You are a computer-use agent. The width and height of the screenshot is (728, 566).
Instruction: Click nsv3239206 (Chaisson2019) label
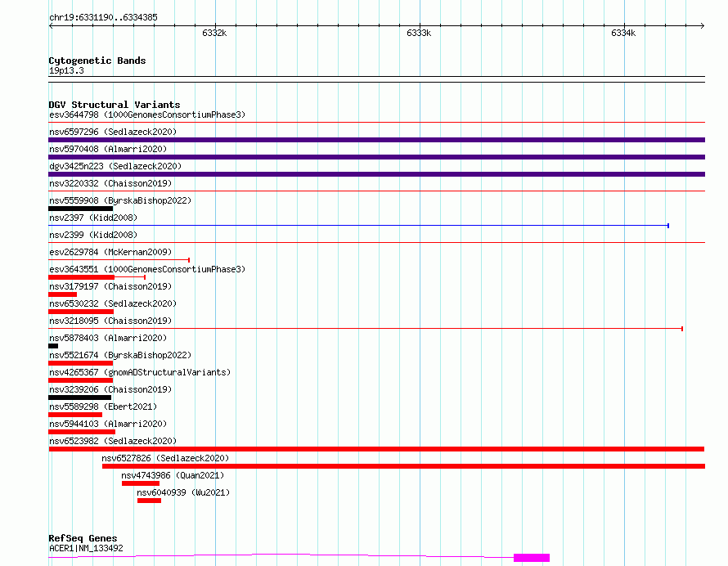(x=110, y=389)
